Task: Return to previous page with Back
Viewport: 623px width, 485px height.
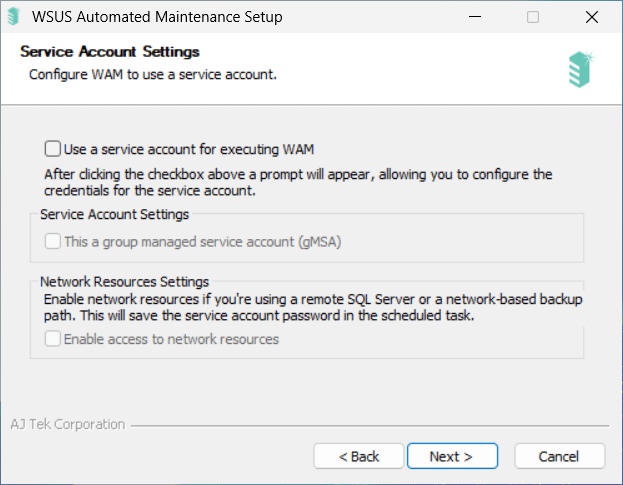Action: point(359,456)
